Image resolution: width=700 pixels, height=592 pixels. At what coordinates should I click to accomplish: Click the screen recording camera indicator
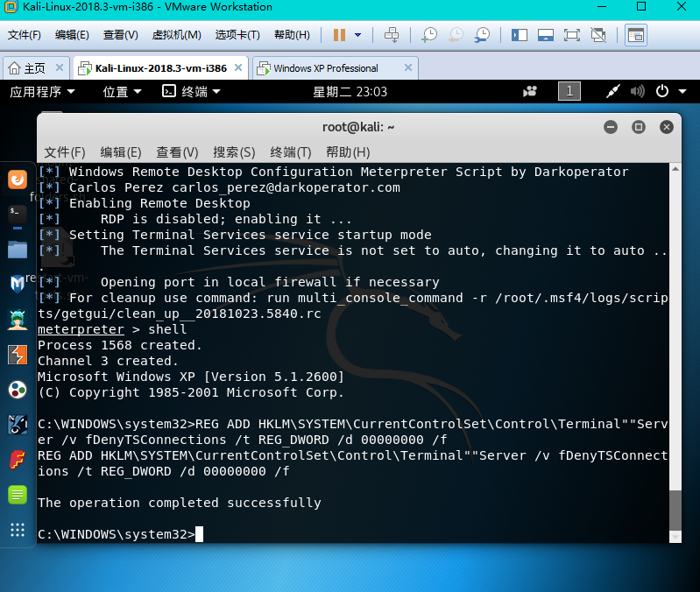pyautogui.click(x=530, y=91)
